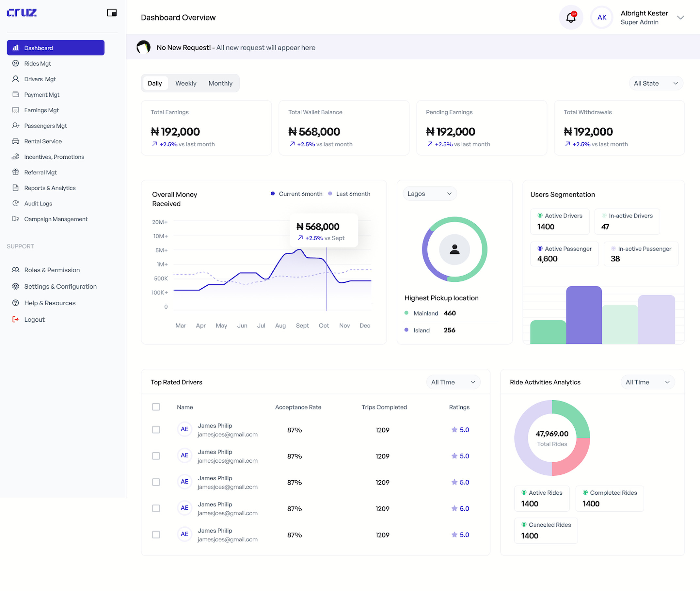Click the Acceptance Rate column header

[x=298, y=407]
